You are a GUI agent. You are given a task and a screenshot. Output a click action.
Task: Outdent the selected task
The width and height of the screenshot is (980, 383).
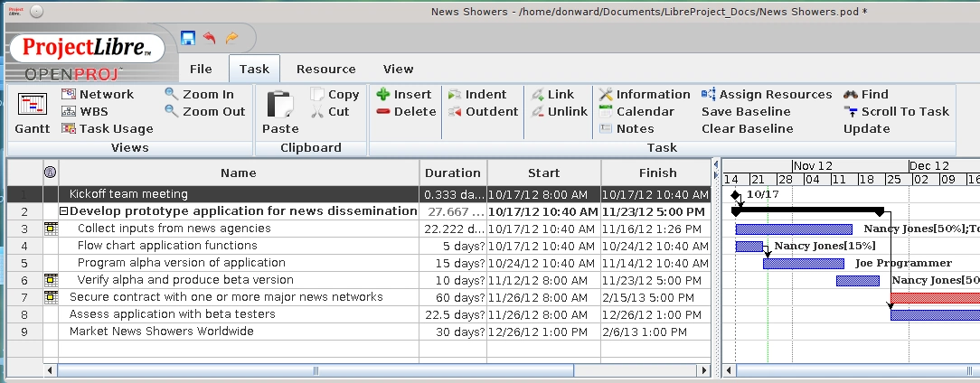[x=483, y=112]
